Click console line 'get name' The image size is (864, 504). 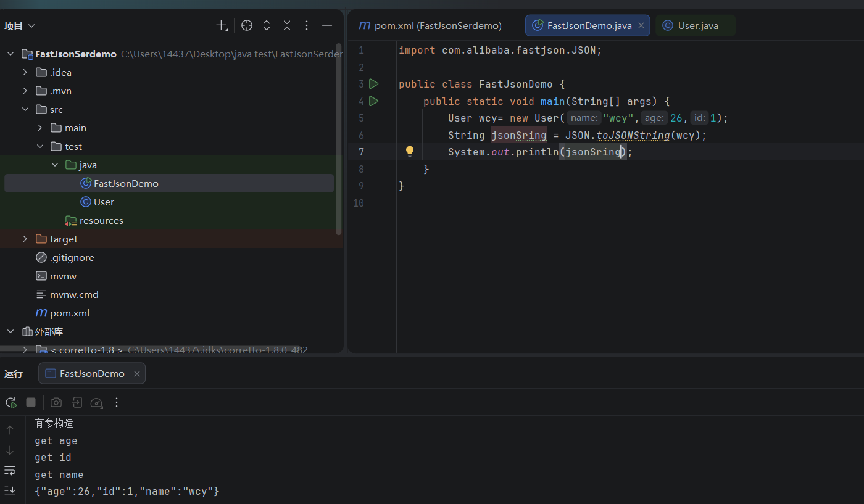click(x=59, y=474)
